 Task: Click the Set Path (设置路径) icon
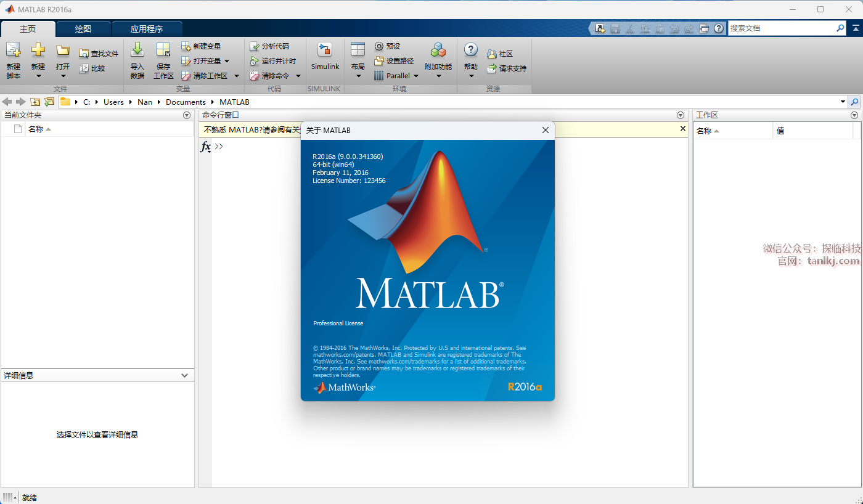(x=379, y=61)
